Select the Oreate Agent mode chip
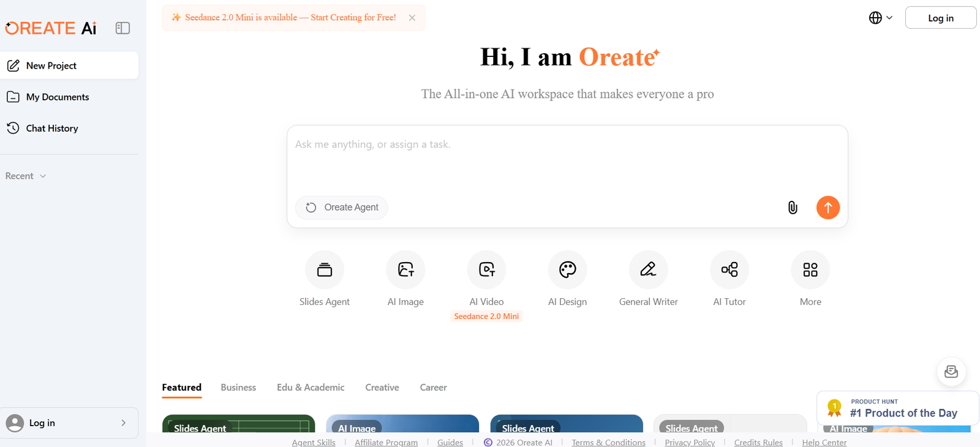This screenshot has height=447, width=980. 342,208
